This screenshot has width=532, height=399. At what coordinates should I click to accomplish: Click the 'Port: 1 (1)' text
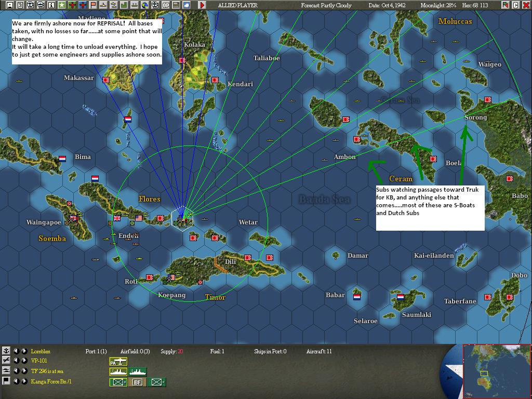point(96,351)
